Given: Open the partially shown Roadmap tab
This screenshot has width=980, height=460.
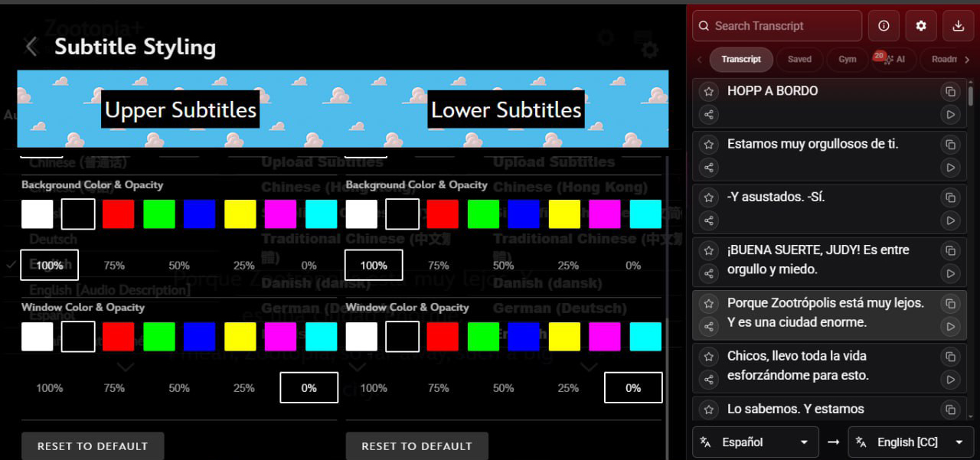Looking at the screenshot, I should [x=943, y=59].
